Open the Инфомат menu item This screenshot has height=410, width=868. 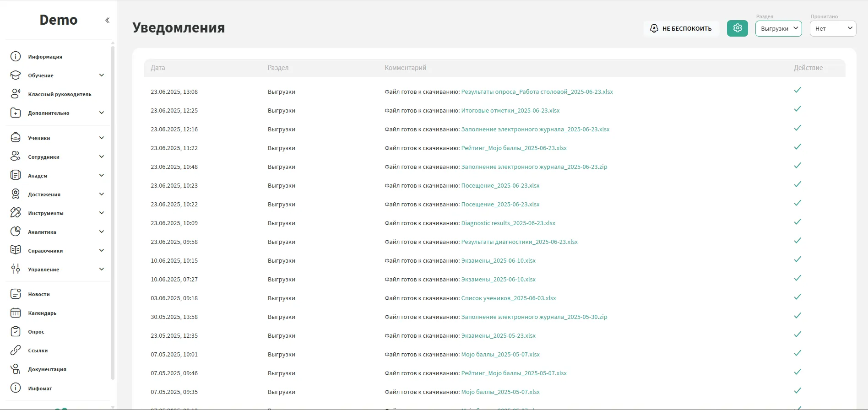40,388
